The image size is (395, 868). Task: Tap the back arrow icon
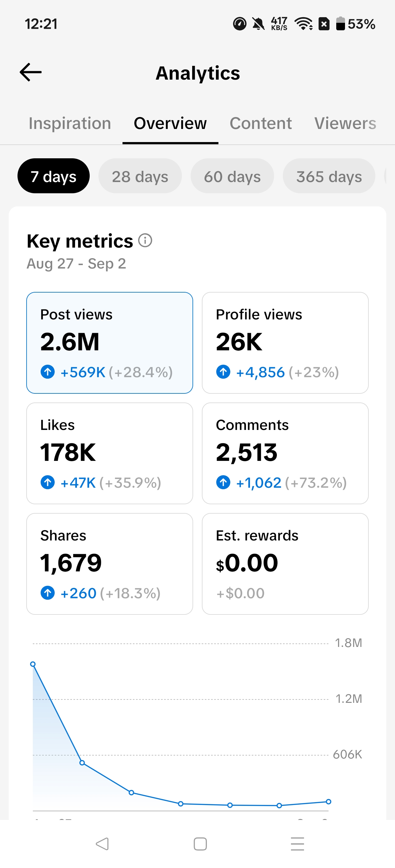[x=31, y=72]
